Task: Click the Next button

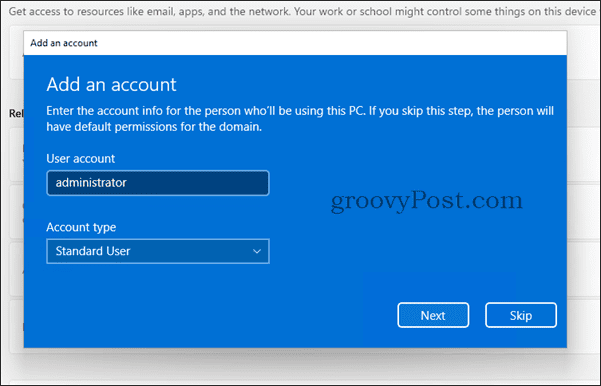Action: coord(433,315)
